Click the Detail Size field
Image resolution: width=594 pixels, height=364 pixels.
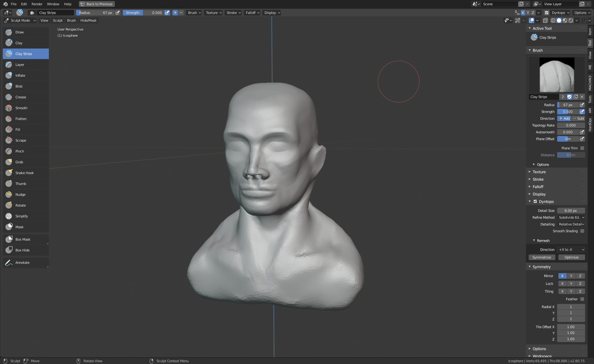click(570, 211)
